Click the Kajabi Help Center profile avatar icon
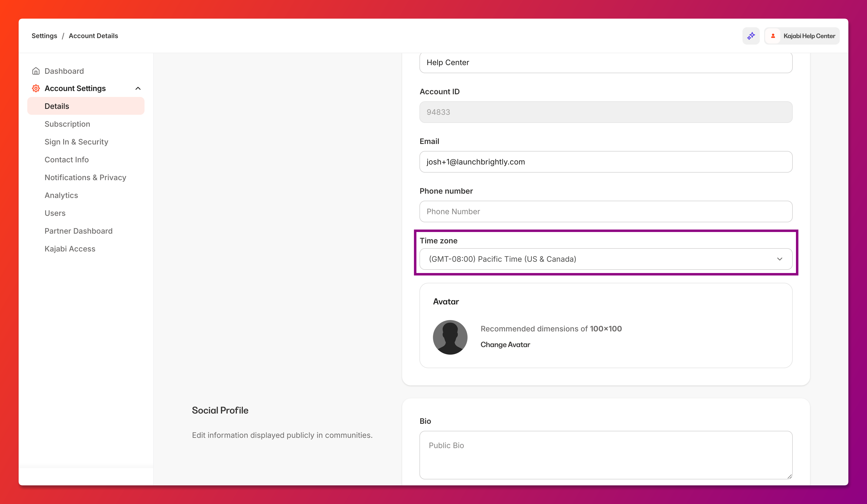Image resolution: width=867 pixels, height=504 pixels. click(773, 36)
